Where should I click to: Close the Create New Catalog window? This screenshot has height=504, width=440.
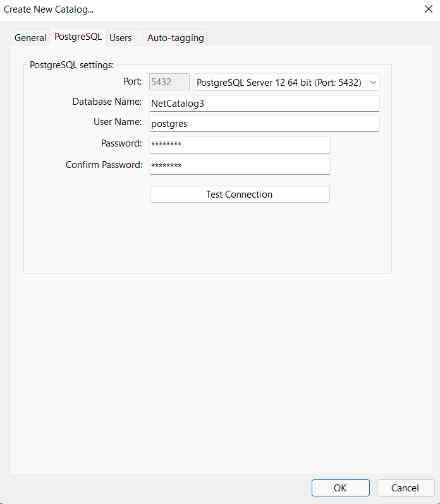(428, 9)
